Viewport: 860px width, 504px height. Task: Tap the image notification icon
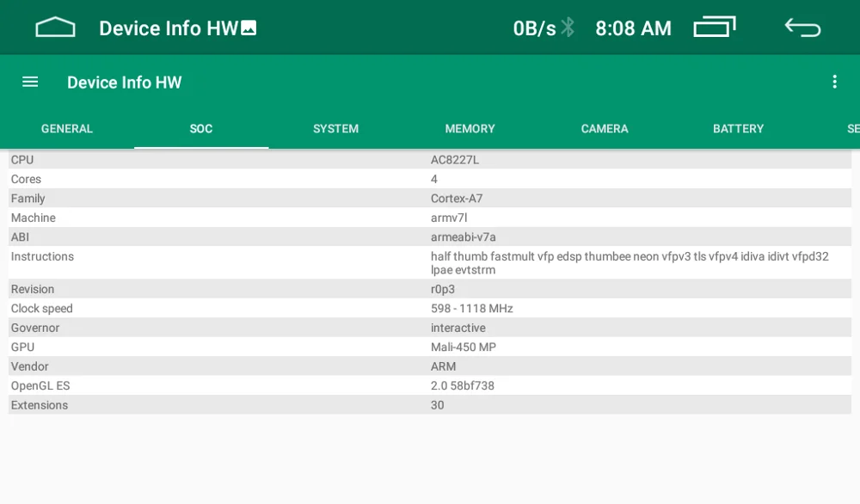click(249, 28)
